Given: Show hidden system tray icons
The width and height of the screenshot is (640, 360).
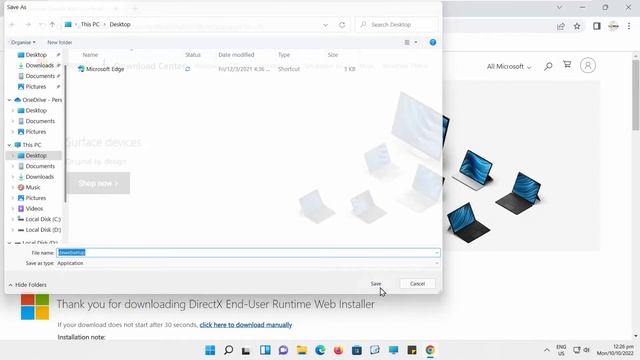Looking at the screenshot, I should [547, 350].
